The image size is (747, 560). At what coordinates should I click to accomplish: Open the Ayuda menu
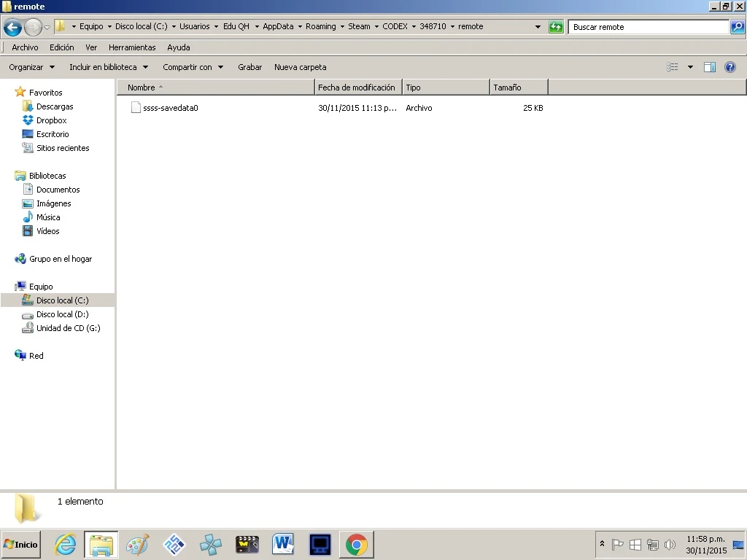(x=179, y=47)
